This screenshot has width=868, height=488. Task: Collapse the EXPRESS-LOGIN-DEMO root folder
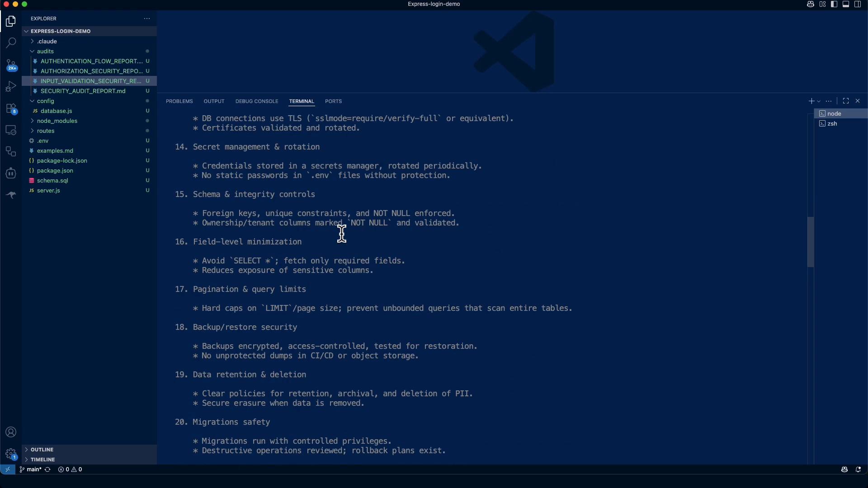tap(89, 31)
